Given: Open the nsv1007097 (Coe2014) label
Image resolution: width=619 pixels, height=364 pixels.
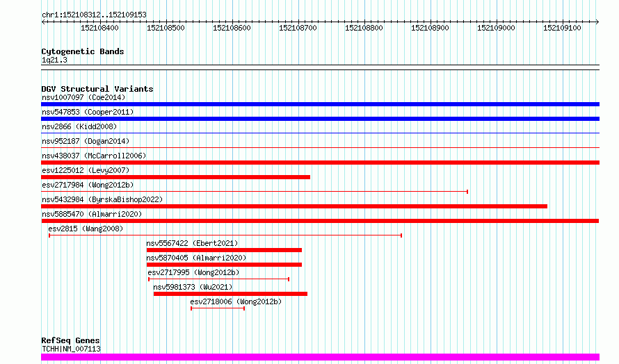Looking at the screenshot, I should click(x=83, y=97).
